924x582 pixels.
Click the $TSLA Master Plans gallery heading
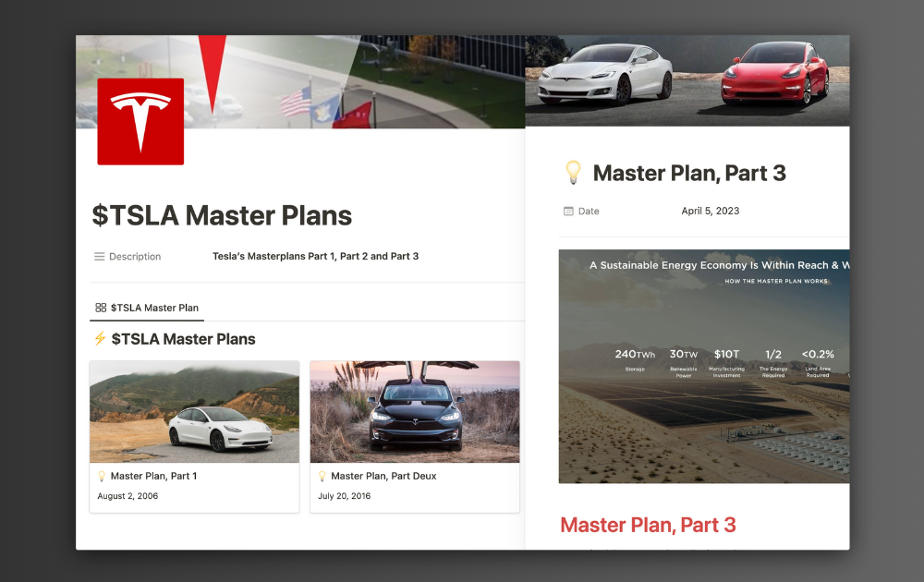(183, 339)
